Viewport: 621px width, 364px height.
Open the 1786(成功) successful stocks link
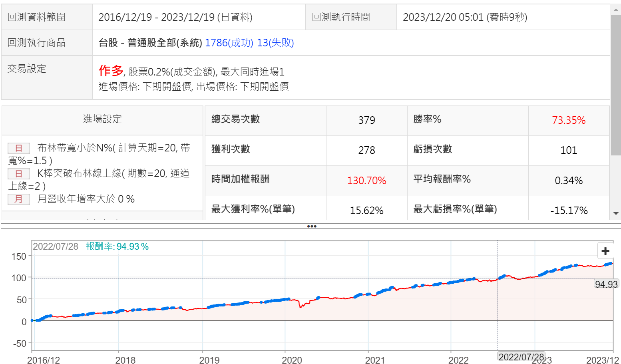tap(229, 43)
